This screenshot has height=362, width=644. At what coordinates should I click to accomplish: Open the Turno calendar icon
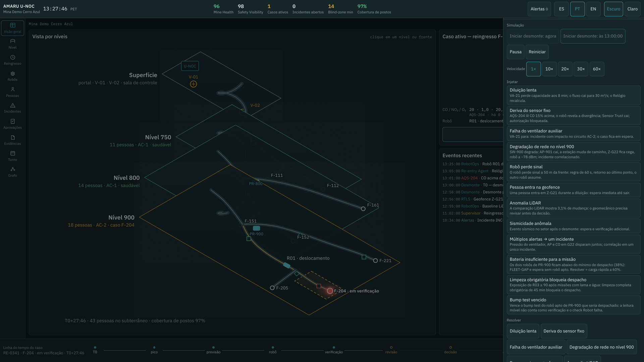coord(12,156)
